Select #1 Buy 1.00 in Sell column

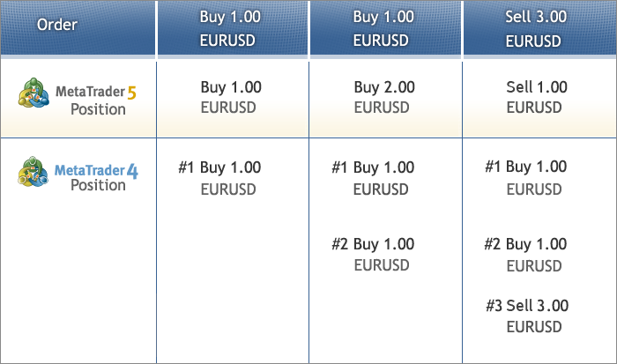click(x=525, y=167)
